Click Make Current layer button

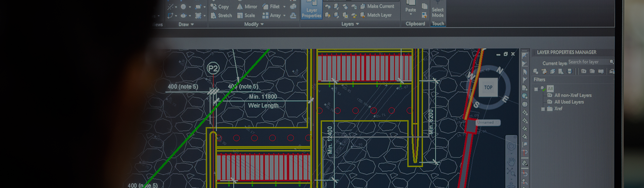click(x=377, y=6)
